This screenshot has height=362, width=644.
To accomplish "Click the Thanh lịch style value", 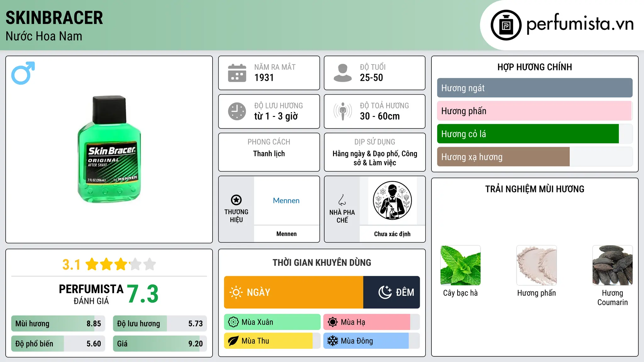I will point(269,154).
